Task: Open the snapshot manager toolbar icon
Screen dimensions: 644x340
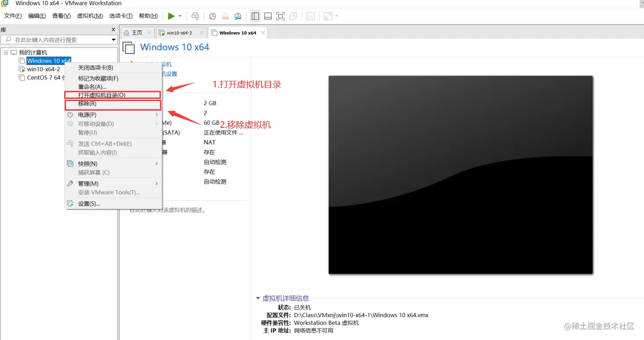Action: [238, 16]
